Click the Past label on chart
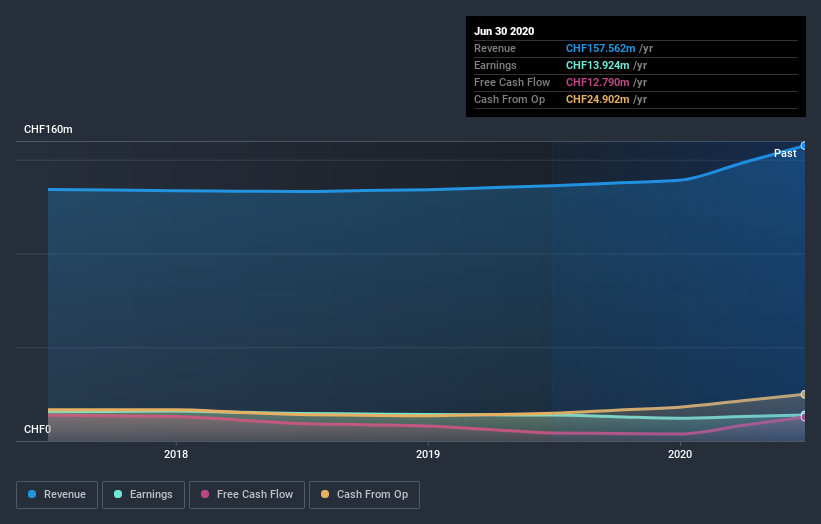 [785, 153]
